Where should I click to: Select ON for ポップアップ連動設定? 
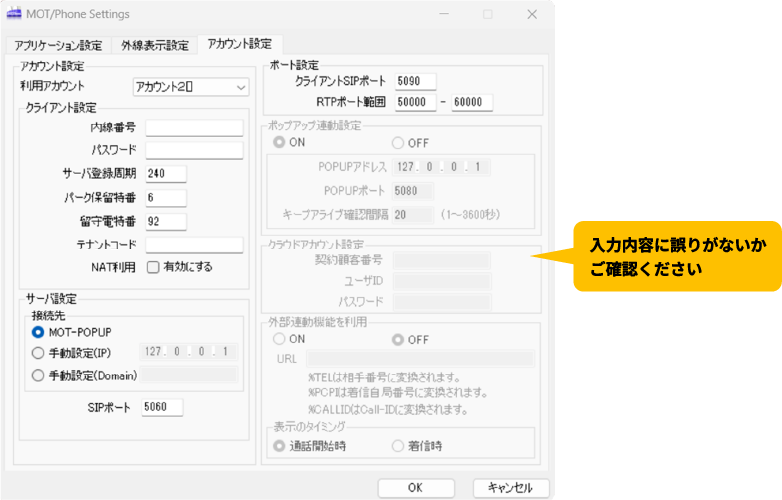pyautogui.click(x=279, y=142)
